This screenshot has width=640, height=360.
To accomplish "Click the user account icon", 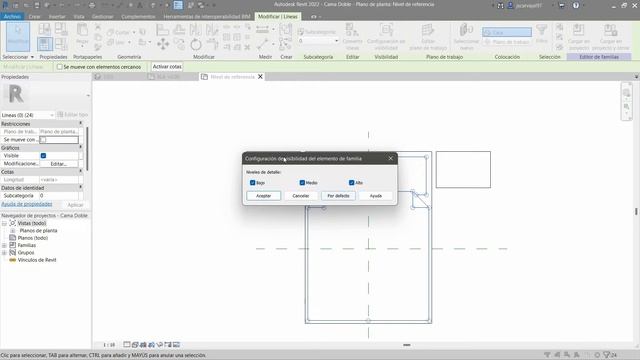I will 510,5.
